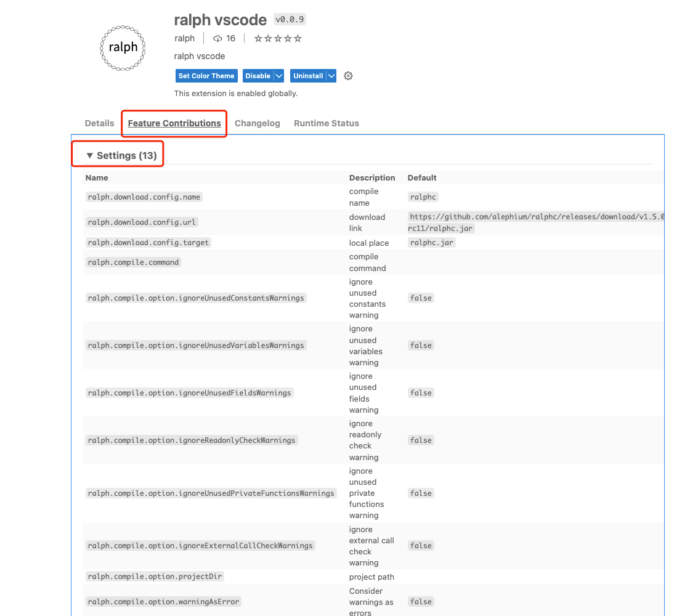Screen dimensions: 682x616
Task: Click false default for ignoreUnusedFieldsWarnings
Action: [x=421, y=393]
